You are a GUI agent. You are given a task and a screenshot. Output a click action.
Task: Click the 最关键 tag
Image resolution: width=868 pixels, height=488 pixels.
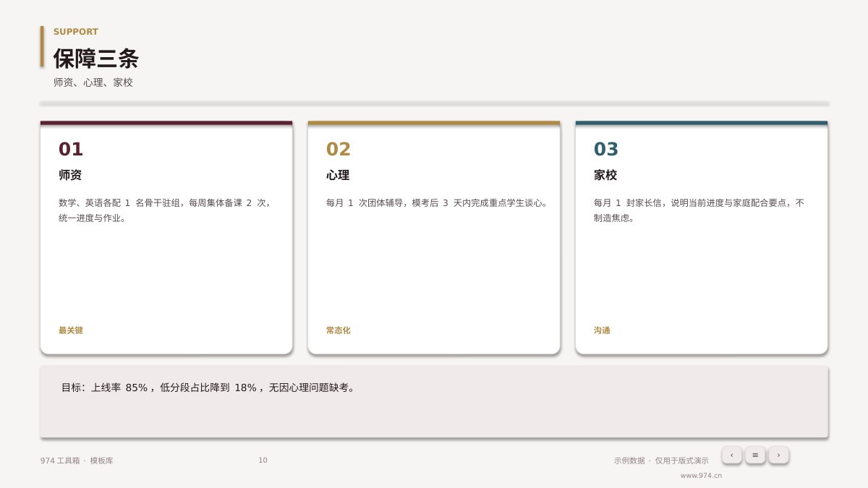pos(71,330)
